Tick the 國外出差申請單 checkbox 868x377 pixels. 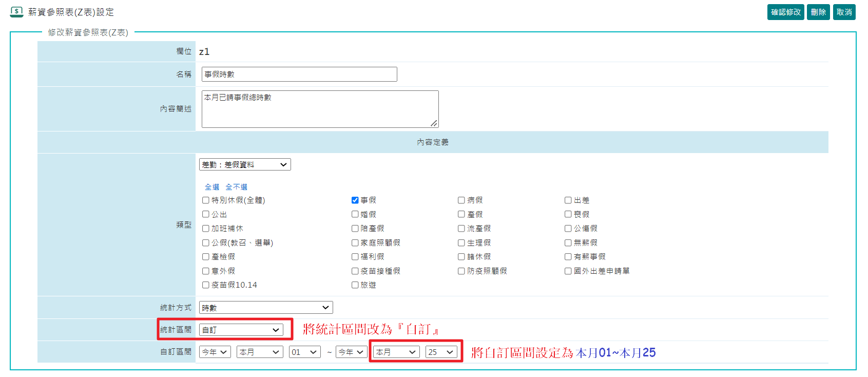(x=568, y=271)
